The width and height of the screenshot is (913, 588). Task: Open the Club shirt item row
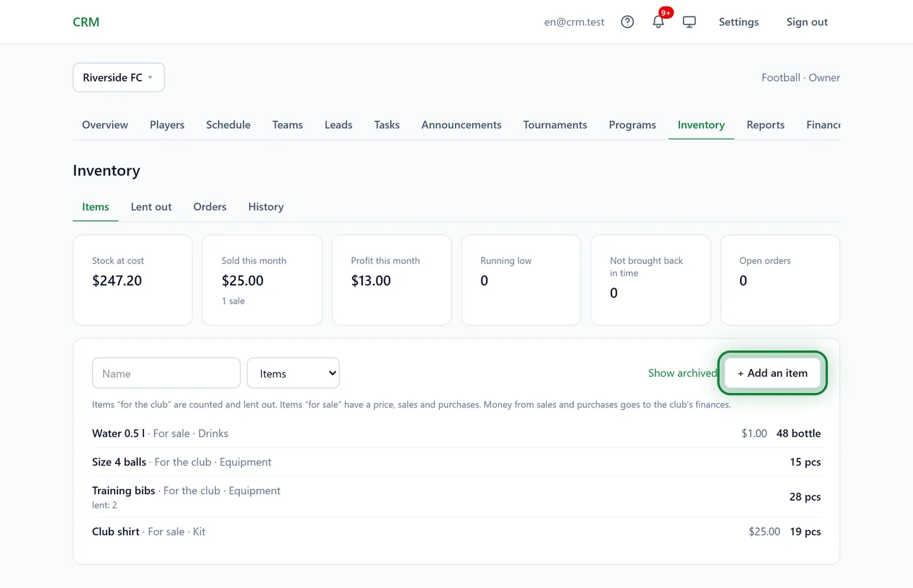[456, 531]
